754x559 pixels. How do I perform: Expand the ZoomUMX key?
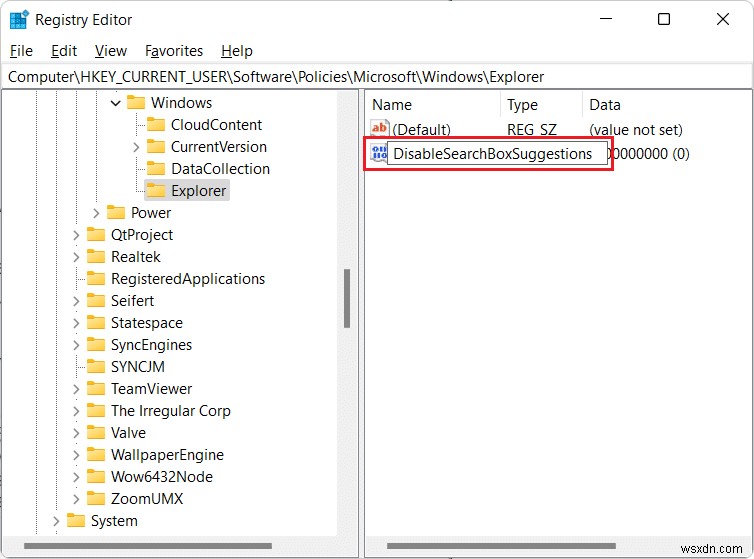click(75, 499)
